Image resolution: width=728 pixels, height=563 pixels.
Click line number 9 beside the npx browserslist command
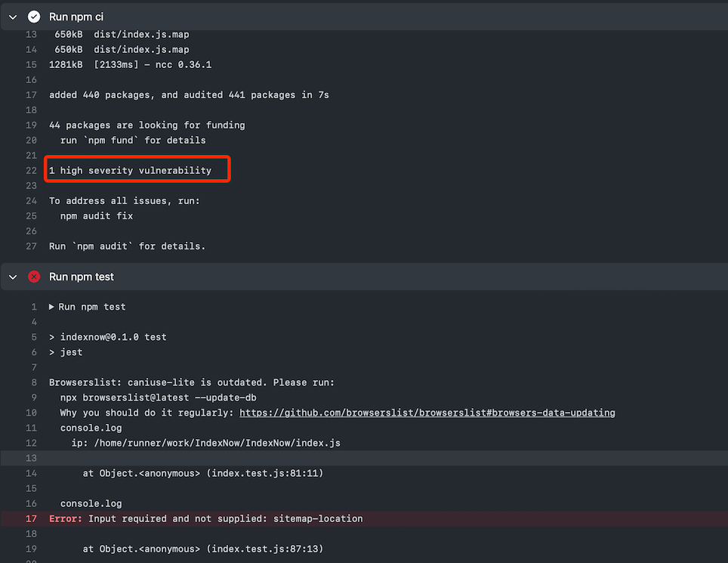(x=33, y=398)
